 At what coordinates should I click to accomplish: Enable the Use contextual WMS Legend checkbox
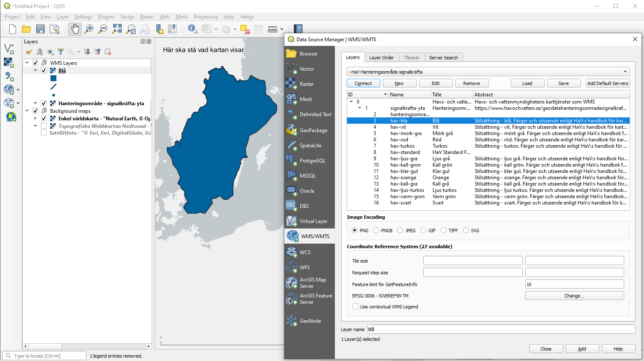coord(355,306)
